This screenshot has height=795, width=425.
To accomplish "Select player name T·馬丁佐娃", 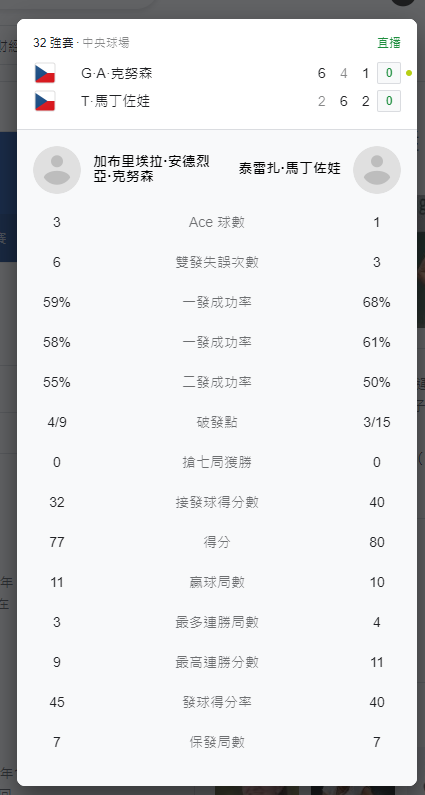I will tap(116, 101).
